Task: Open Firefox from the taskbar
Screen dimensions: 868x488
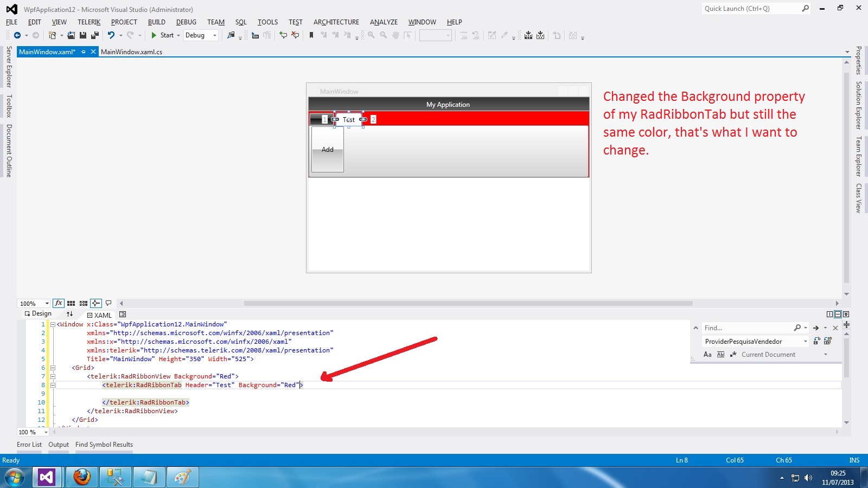Action: coord(82,478)
